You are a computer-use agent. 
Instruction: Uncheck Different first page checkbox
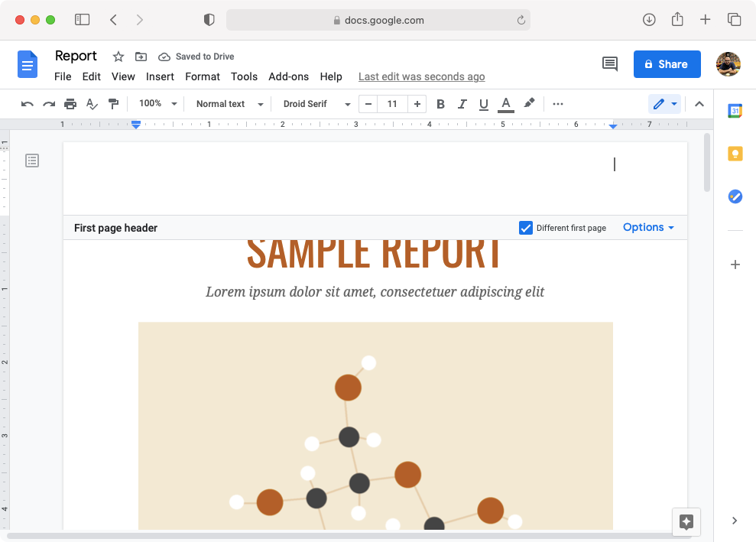[x=526, y=228]
